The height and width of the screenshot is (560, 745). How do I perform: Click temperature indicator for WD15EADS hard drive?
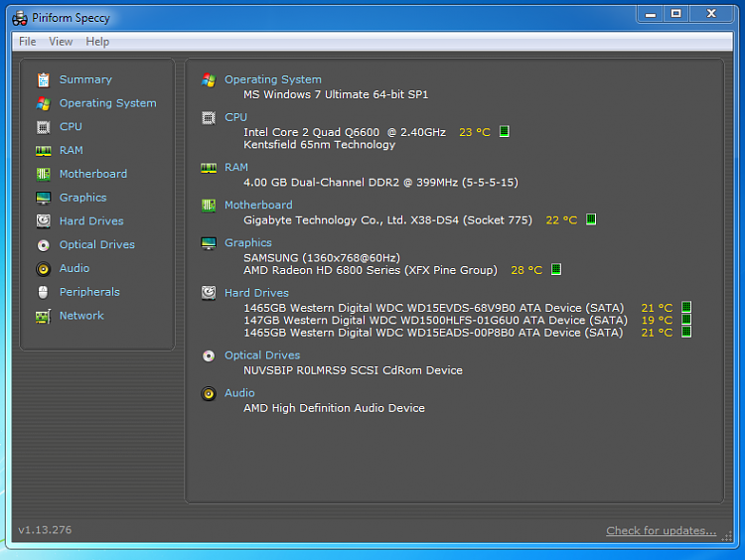point(686,332)
